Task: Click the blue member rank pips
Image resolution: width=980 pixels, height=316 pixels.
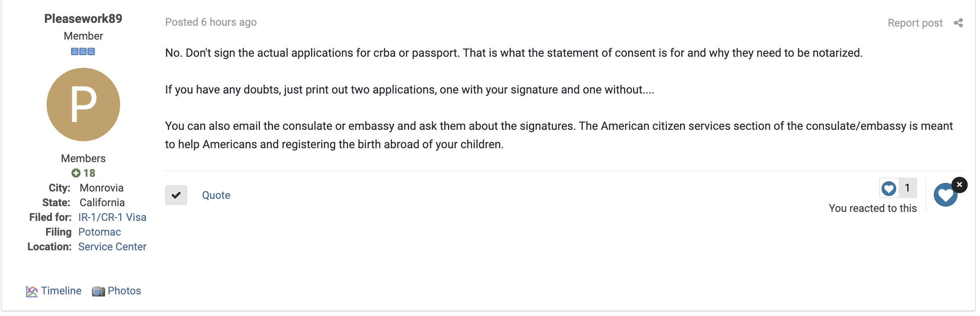Action: (83, 51)
